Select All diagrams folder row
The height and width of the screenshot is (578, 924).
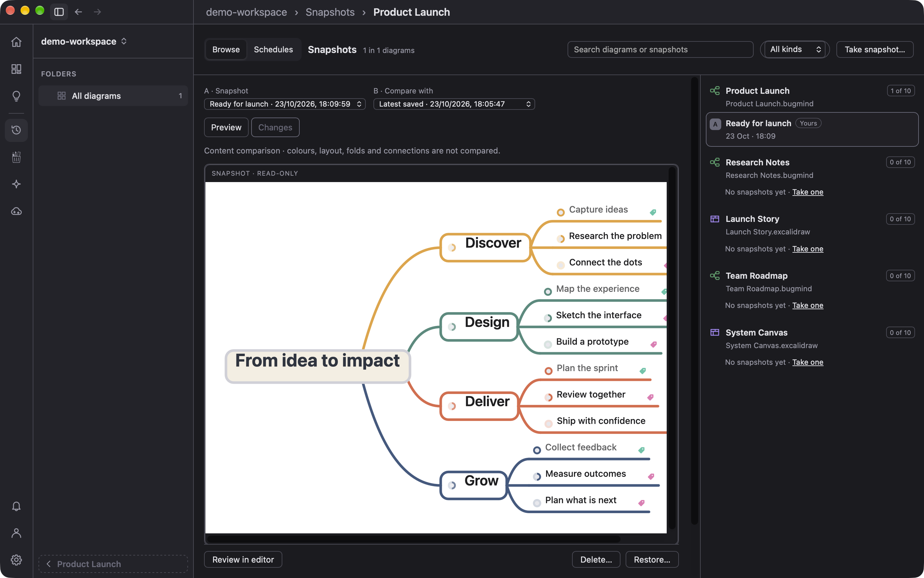(113, 96)
